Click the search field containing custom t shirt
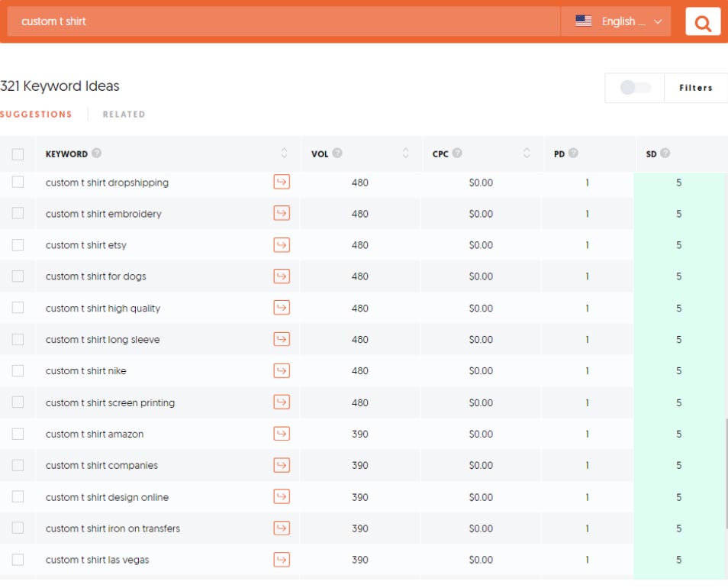 tap(284, 21)
